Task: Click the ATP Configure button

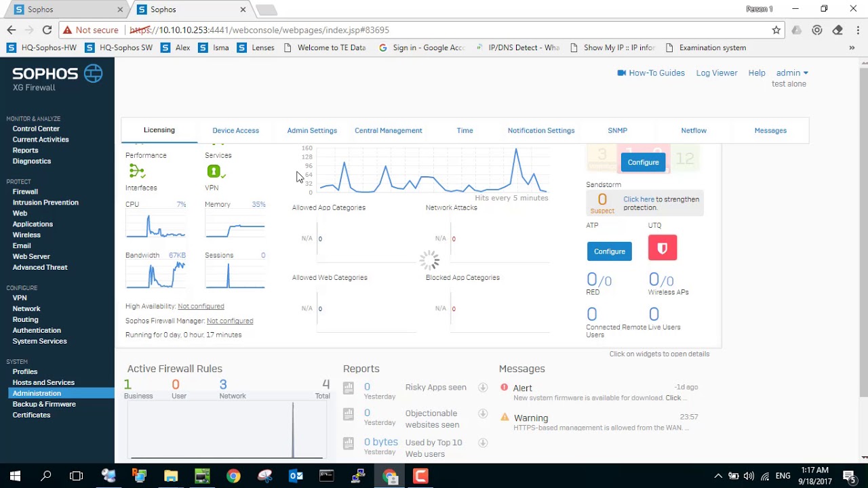Action: coord(610,251)
